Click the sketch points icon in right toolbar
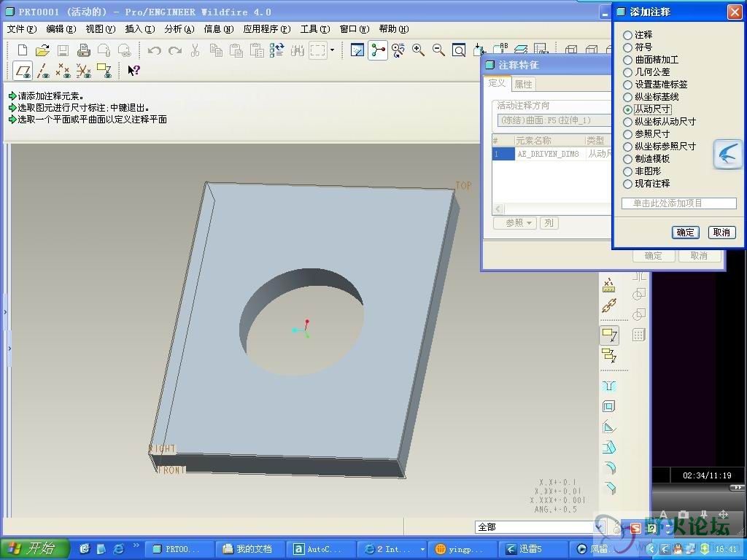This screenshot has height=560, width=747. tap(609, 285)
